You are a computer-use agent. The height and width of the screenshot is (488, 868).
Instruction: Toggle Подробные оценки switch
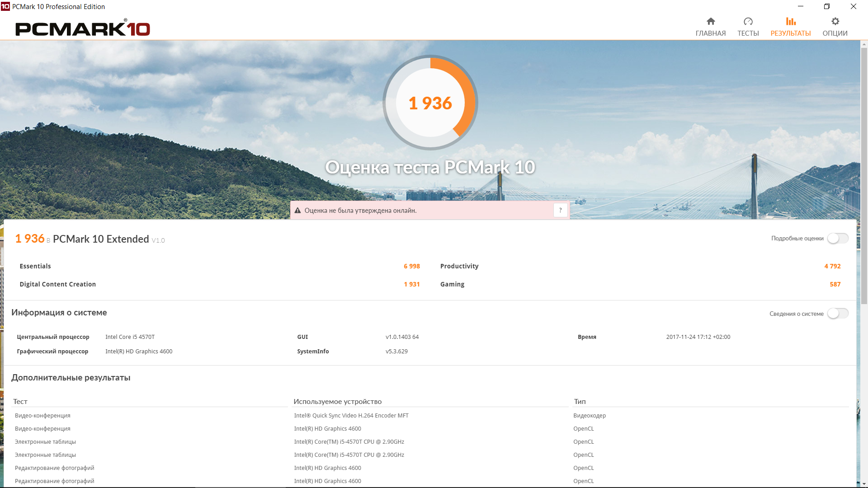(x=838, y=238)
